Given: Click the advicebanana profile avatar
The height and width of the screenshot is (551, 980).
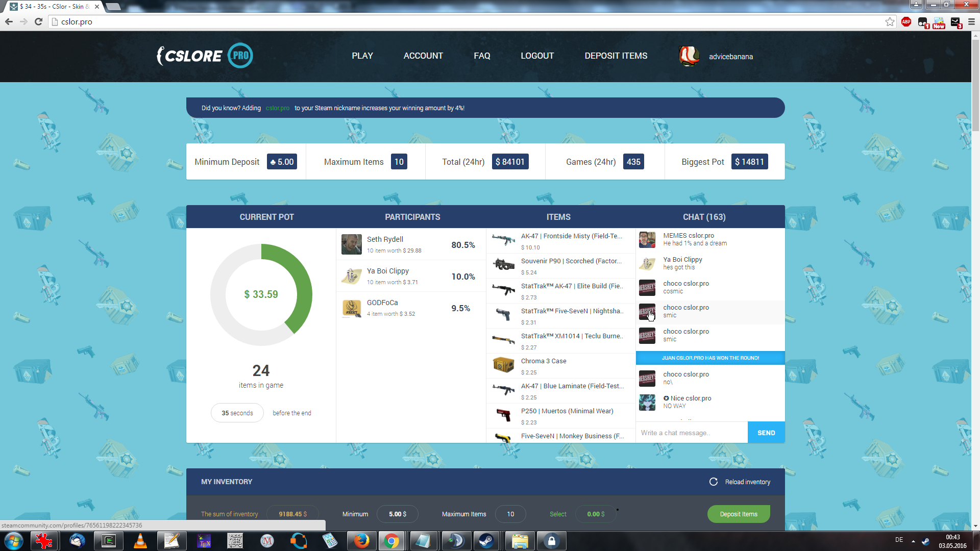Looking at the screenshot, I should pos(689,56).
